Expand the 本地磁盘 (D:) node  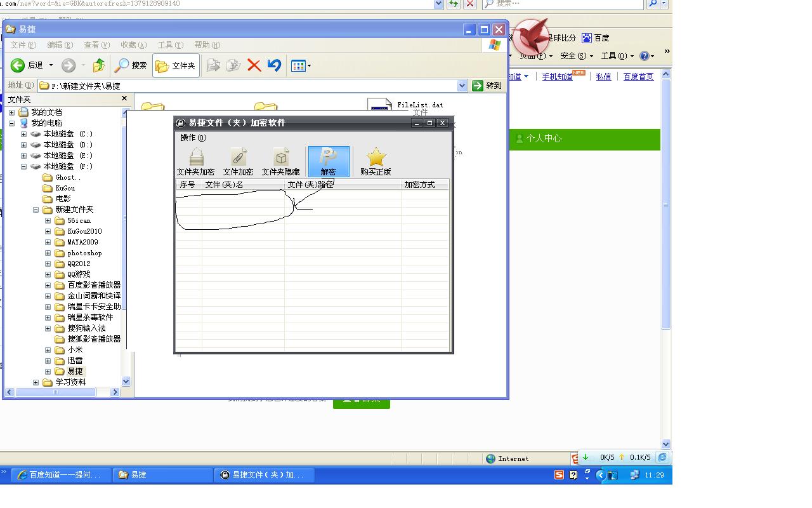pos(23,145)
